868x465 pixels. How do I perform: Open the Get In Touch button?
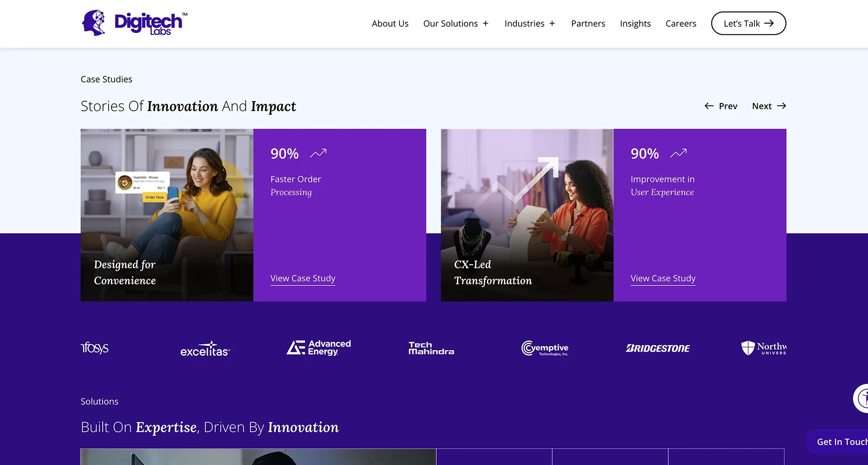point(837,442)
